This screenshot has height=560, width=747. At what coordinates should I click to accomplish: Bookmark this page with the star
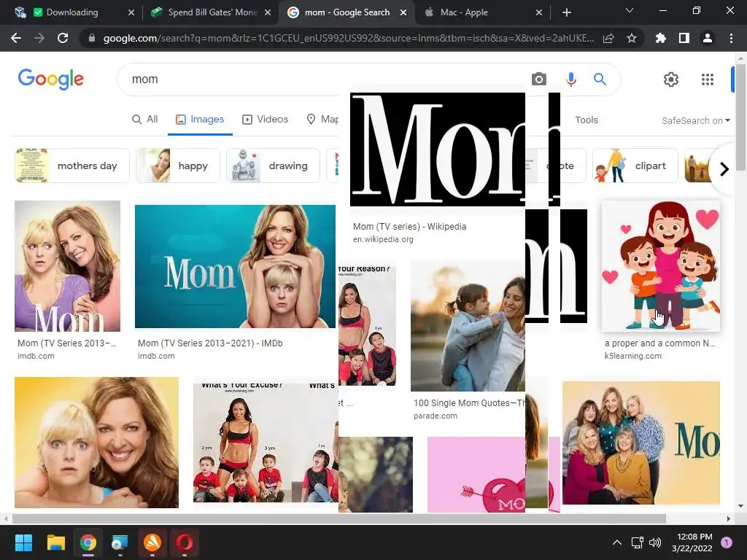(632, 38)
